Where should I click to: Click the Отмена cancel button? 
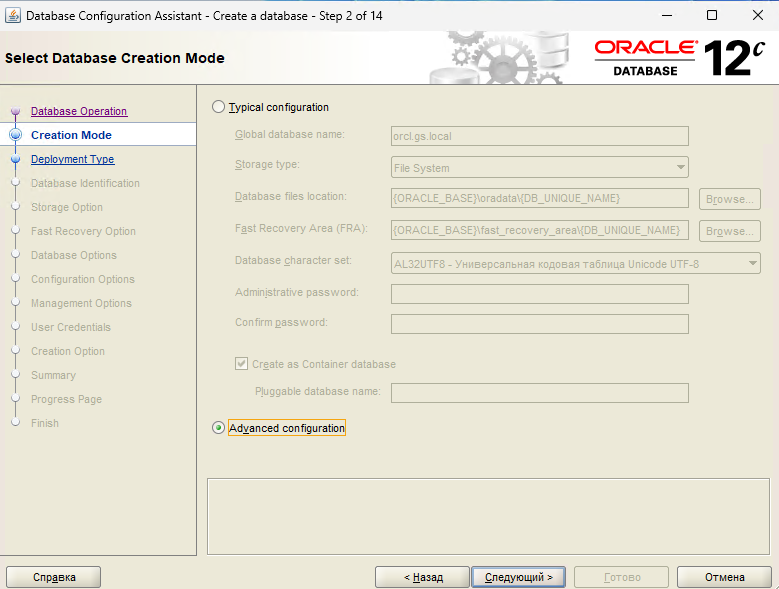pos(724,577)
